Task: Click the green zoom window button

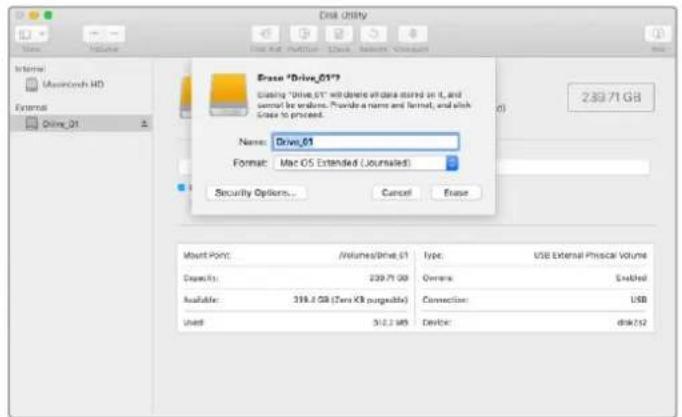Action: (48, 15)
